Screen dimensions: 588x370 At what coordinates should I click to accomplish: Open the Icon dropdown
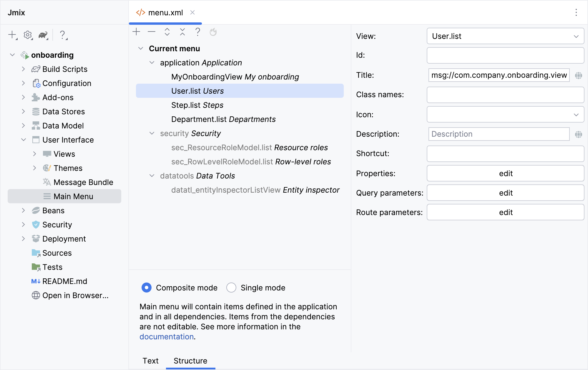505,115
